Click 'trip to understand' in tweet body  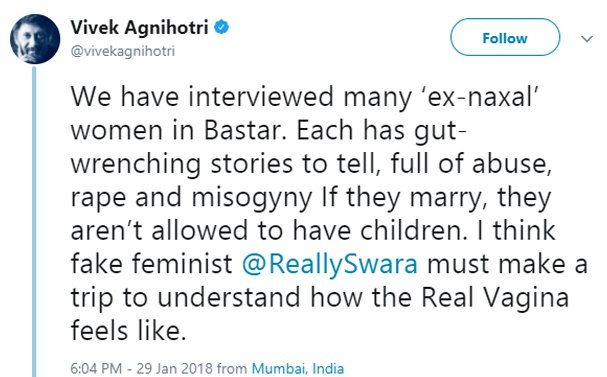click(185, 298)
